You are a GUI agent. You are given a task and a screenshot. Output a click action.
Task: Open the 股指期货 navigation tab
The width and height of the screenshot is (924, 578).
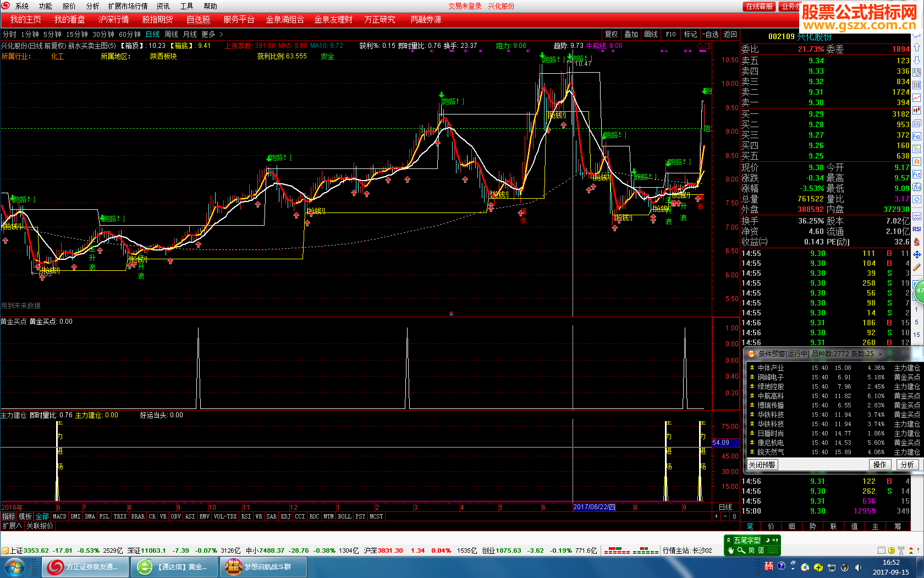157,19
